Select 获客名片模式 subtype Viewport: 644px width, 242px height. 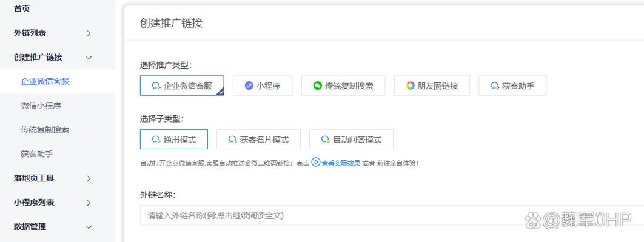coord(259,139)
